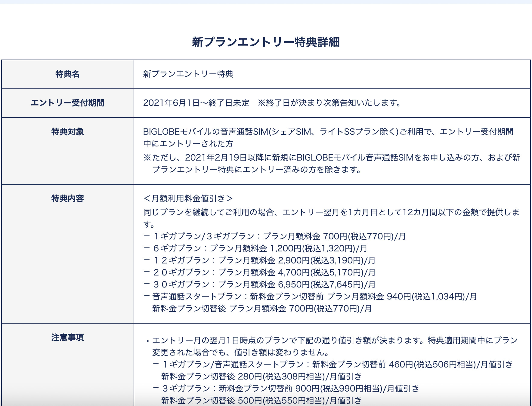Viewport: 532px width, 406px height.
Task: Click the line 中にエントリーされた方
Action: click(x=188, y=144)
